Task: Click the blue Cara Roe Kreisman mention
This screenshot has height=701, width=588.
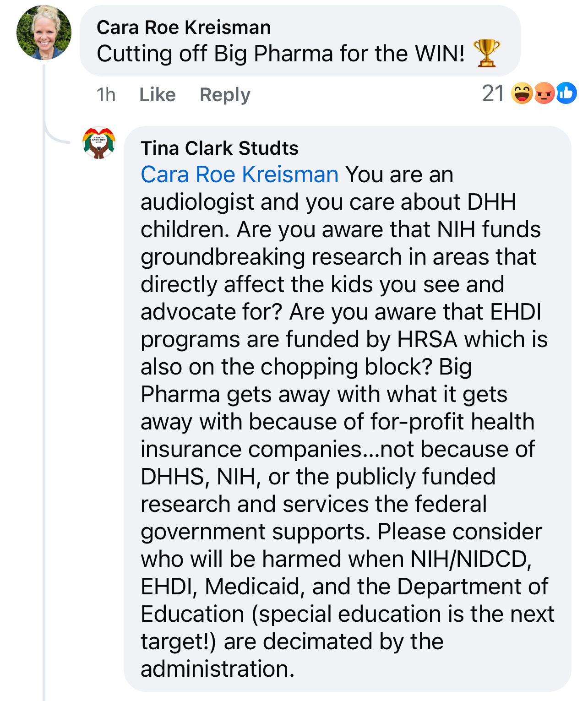Action: (x=240, y=174)
